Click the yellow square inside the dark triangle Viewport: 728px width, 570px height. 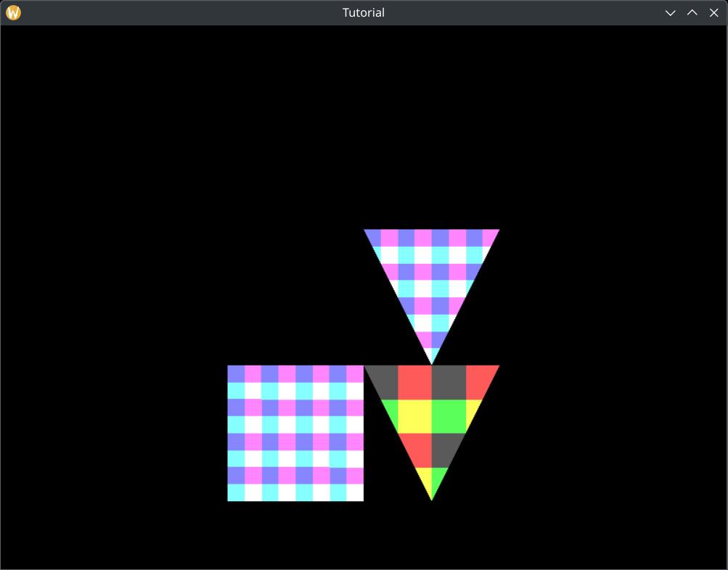pyautogui.click(x=414, y=416)
